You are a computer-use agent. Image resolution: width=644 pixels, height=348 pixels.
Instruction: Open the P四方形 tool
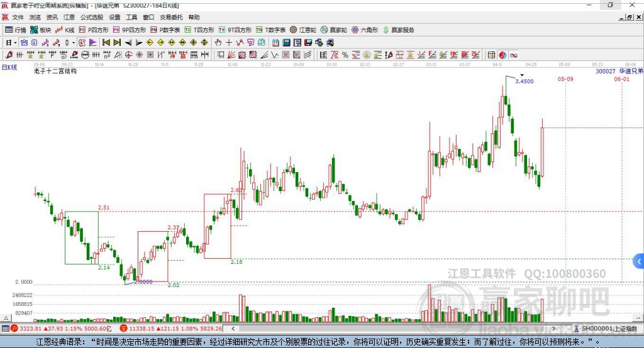point(94,30)
